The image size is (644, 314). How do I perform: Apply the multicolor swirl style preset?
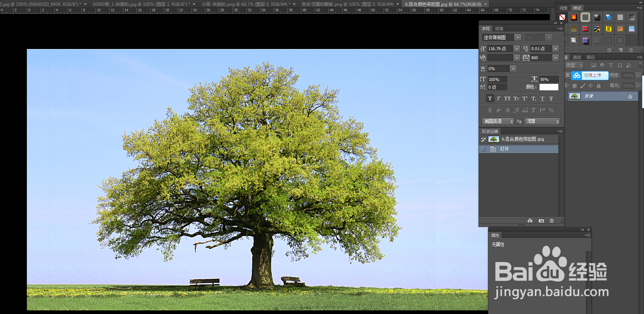point(597,29)
